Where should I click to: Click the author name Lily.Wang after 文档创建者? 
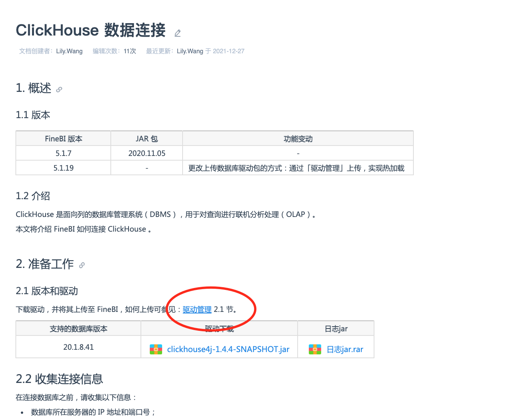[69, 51]
